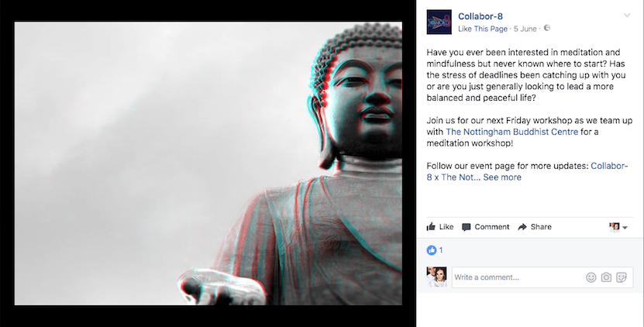
Task: Open the Collabor-8 page name link
Action: pyautogui.click(x=480, y=16)
